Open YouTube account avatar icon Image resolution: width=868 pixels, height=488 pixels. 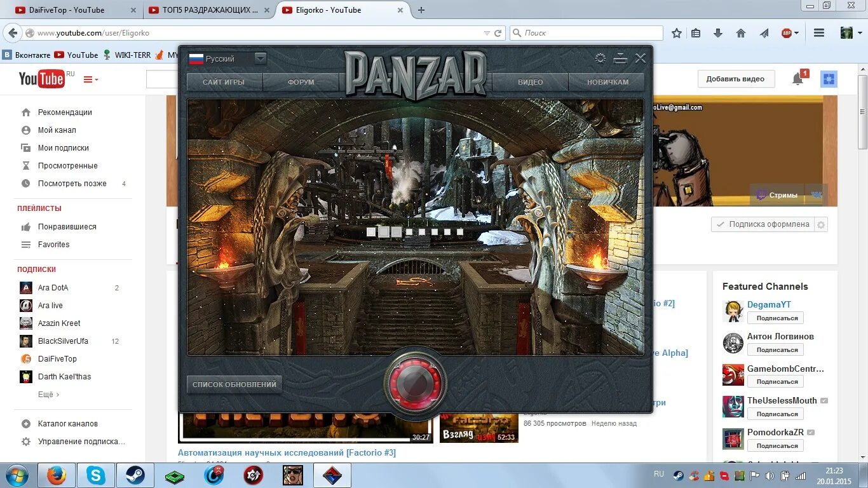tap(829, 79)
